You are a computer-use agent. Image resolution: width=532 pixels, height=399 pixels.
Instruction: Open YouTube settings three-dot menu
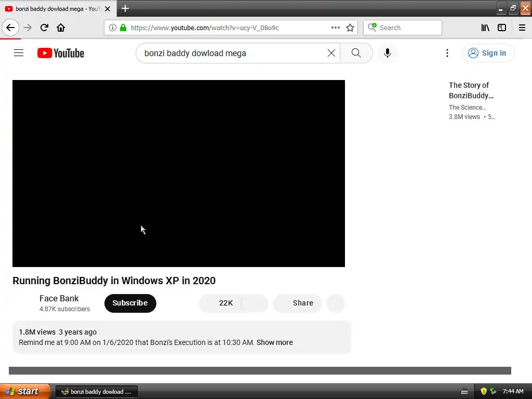tap(447, 53)
